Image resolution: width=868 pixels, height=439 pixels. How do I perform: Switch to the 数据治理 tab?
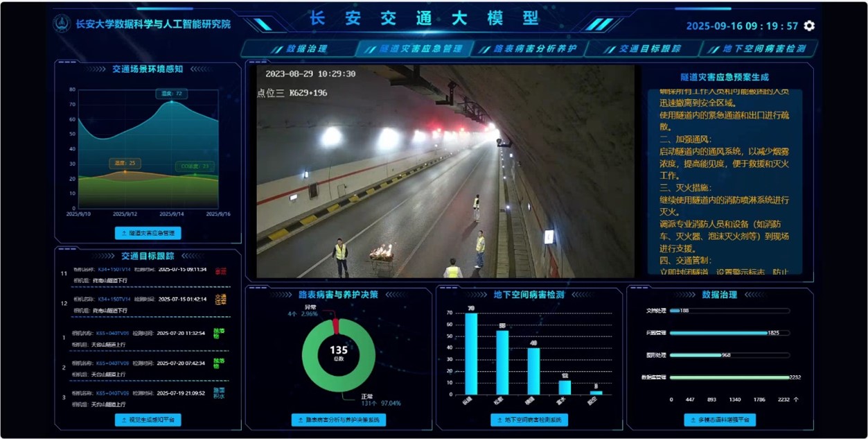299,49
